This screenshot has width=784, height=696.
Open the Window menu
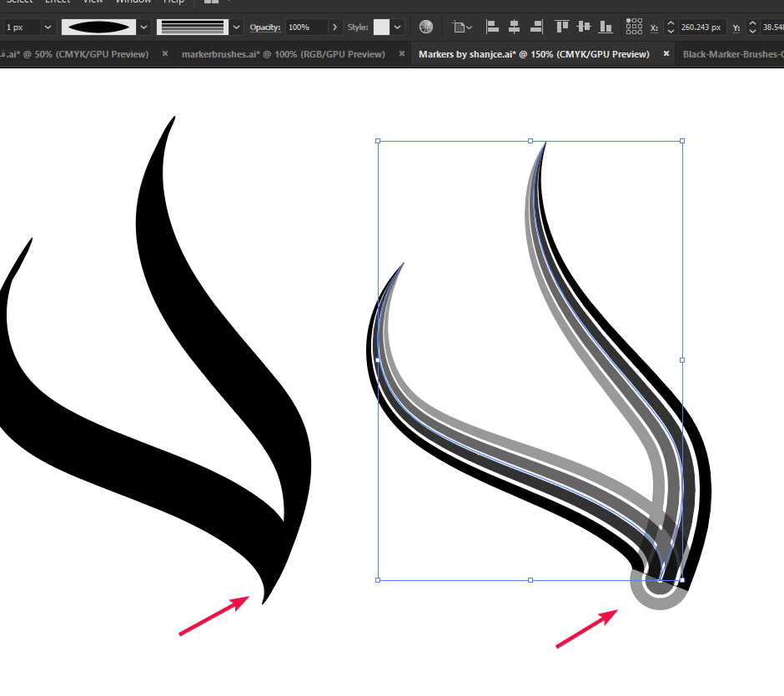[133, 3]
